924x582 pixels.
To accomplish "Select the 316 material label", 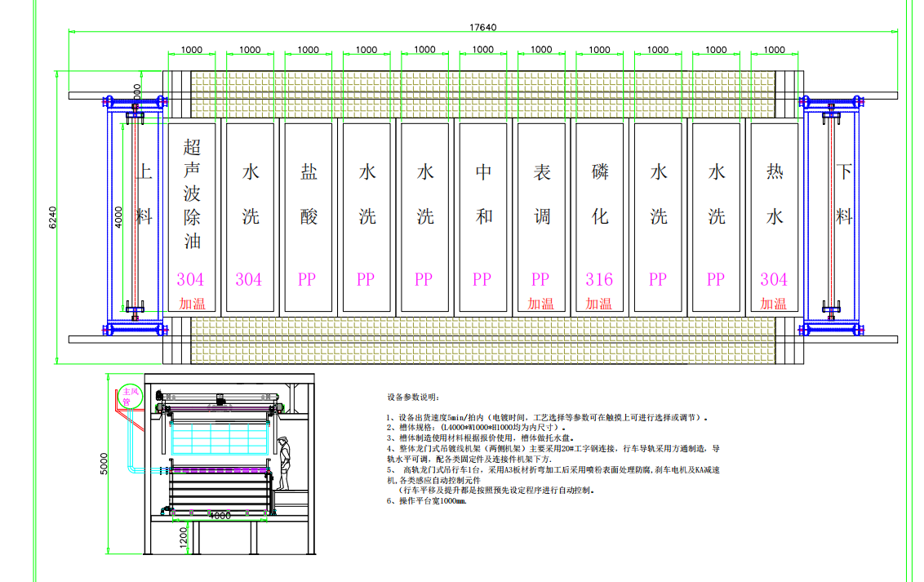I will click(x=599, y=279).
